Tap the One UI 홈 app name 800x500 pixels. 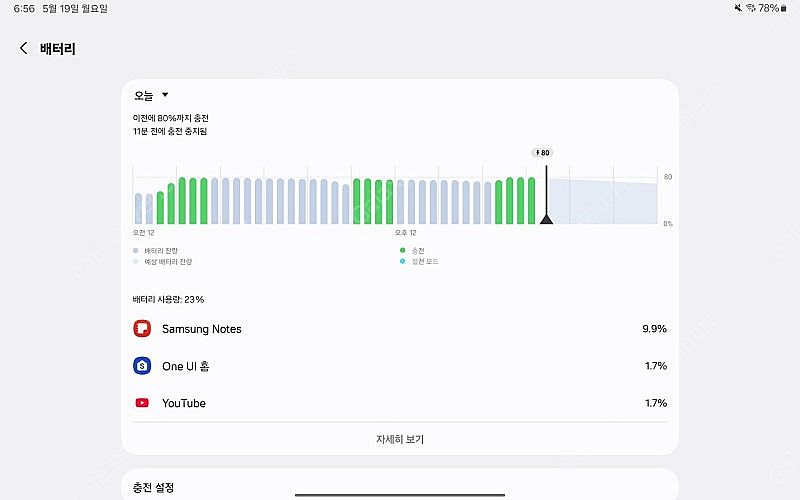click(186, 366)
